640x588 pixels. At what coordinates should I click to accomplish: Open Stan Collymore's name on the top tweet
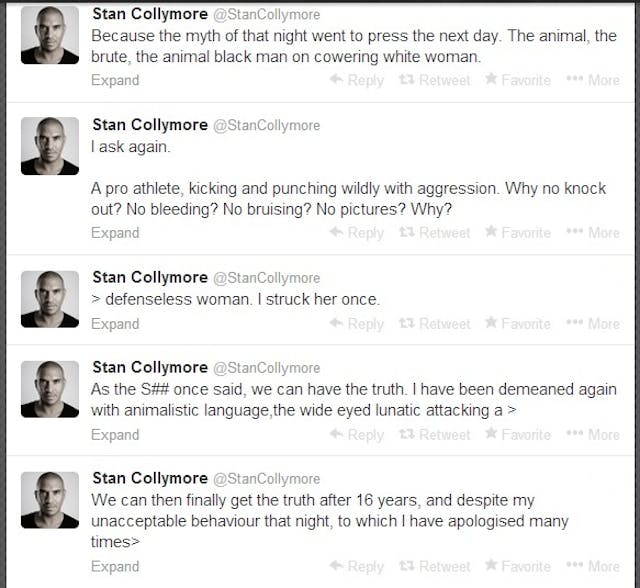point(149,15)
